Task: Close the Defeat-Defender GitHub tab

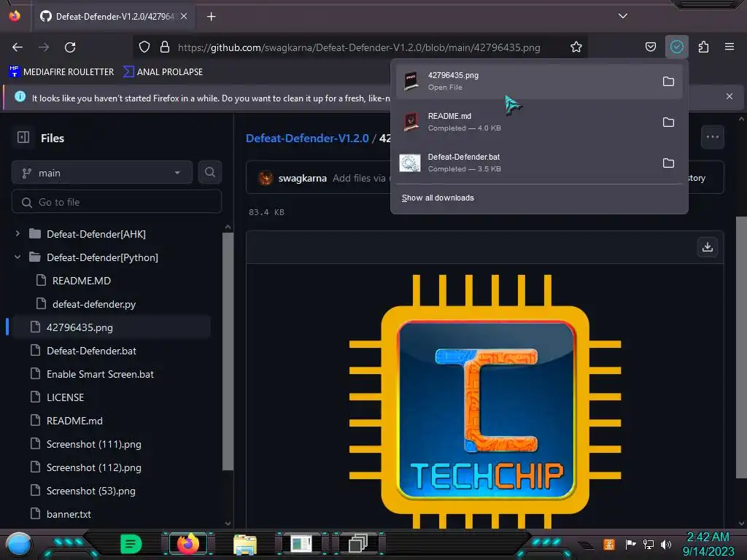Action: coord(184,16)
